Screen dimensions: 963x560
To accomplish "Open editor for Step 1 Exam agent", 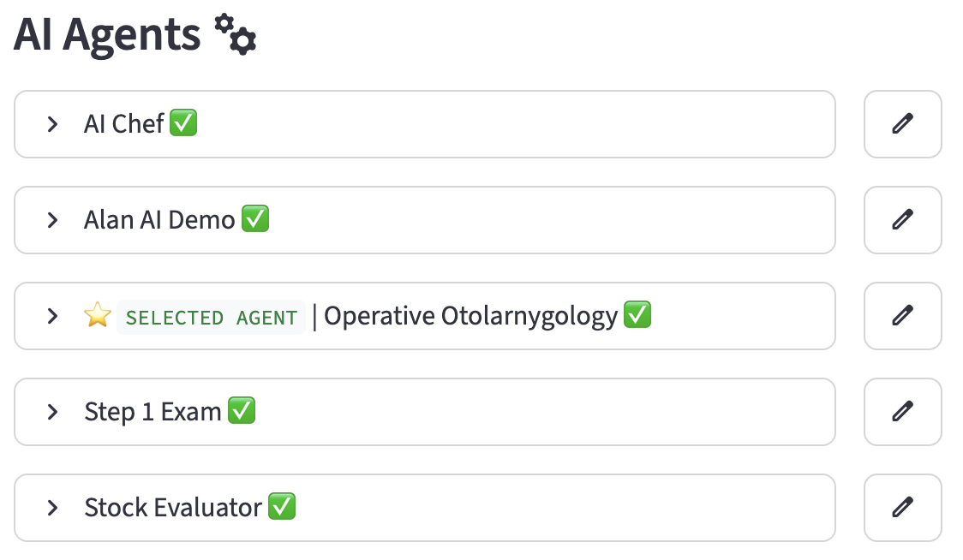I will pyautogui.click(x=902, y=412).
